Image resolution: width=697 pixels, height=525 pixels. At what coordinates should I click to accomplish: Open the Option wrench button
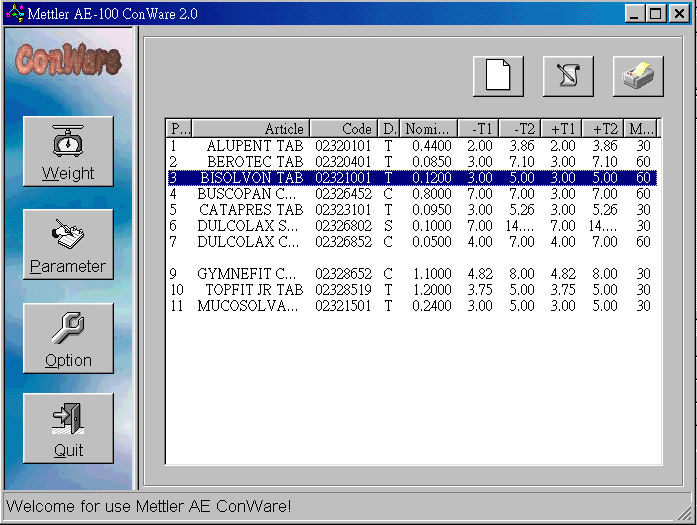pyautogui.click(x=68, y=338)
